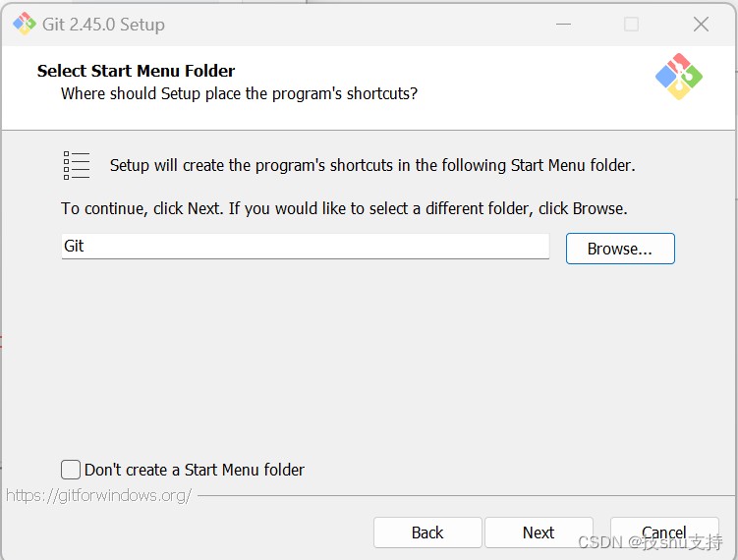The width and height of the screenshot is (738, 560).
Task: Open the gitforwindows.org link
Action: pyautogui.click(x=98, y=495)
